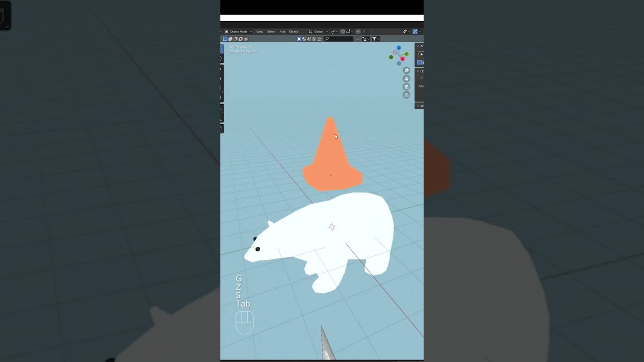Click the red X axis gizmo handle
The image size is (644, 362).
pyautogui.click(x=403, y=59)
